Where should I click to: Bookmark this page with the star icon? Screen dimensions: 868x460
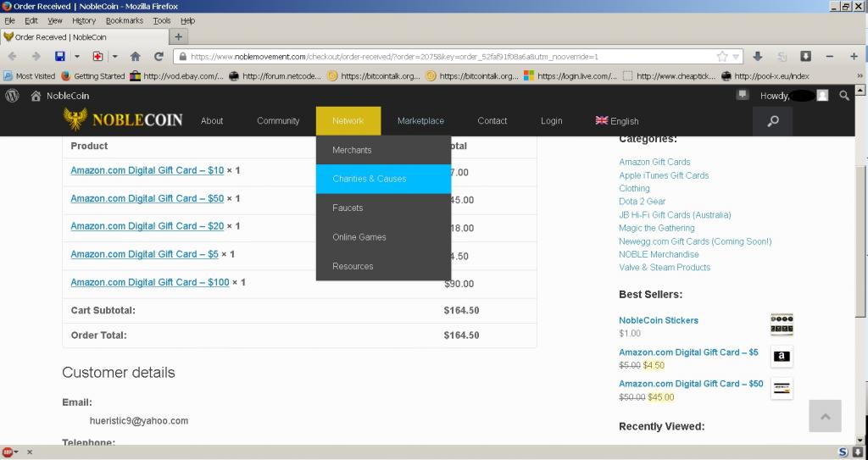coord(722,57)
